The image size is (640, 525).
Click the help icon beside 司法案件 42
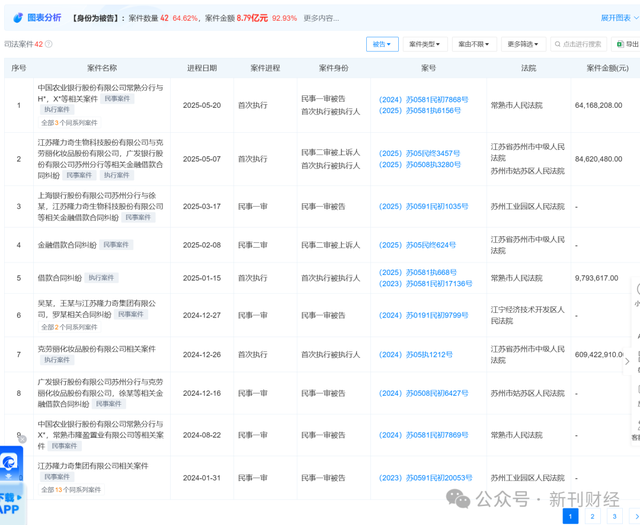[49, 44]
